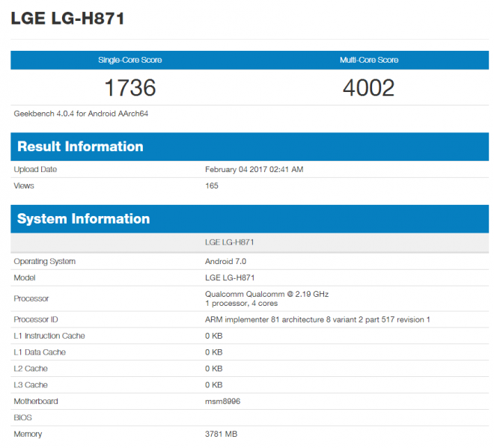Click the L3 Cache label
The width and height of the screenshot is (494, 448).
(x=31, y=385)
